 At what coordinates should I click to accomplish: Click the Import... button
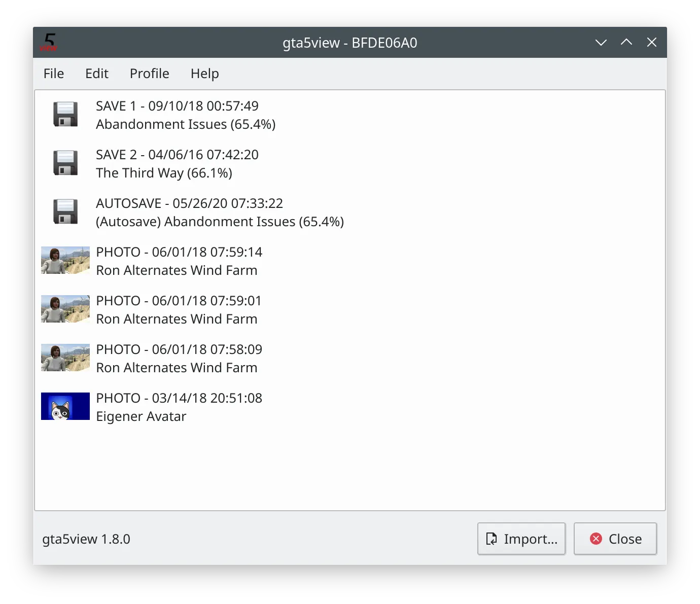point(521,539)
